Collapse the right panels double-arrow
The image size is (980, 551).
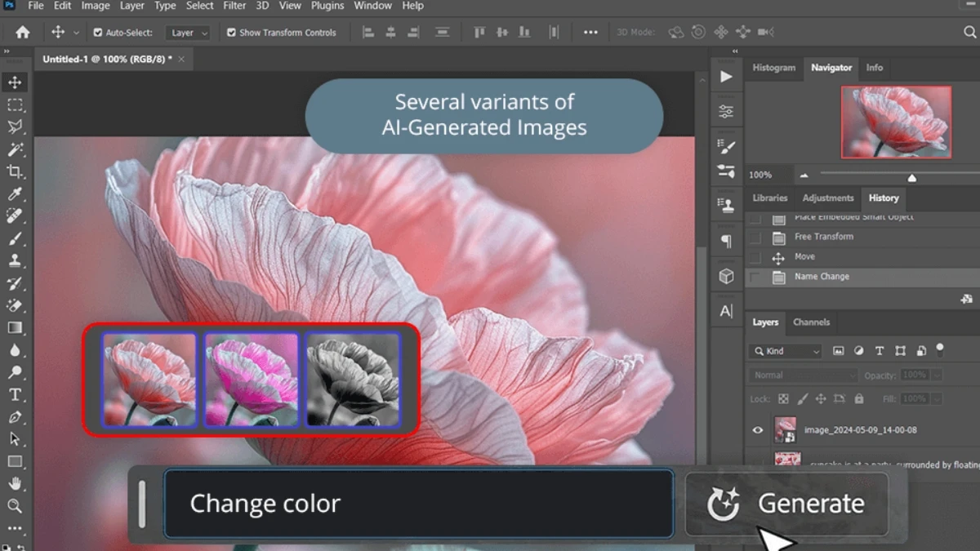coord(737,51)
